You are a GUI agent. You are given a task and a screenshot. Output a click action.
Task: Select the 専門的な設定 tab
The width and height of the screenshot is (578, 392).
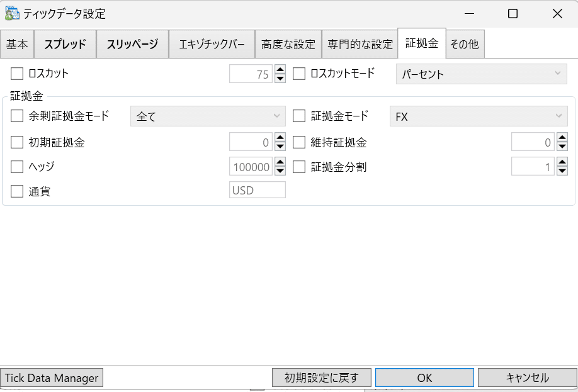click(x=360, y=44)
